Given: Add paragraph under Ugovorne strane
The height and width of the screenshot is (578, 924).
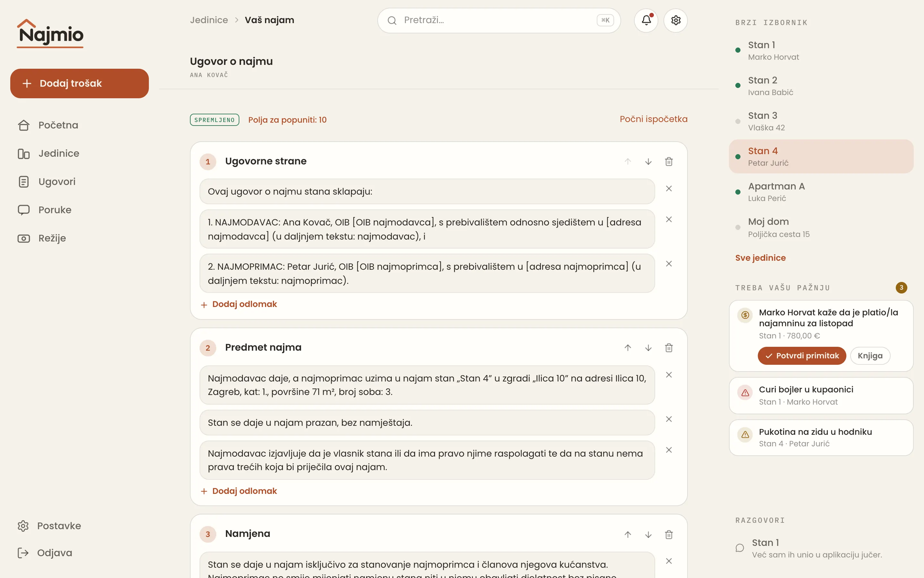Looking at the screenshot, I should 239,304.
